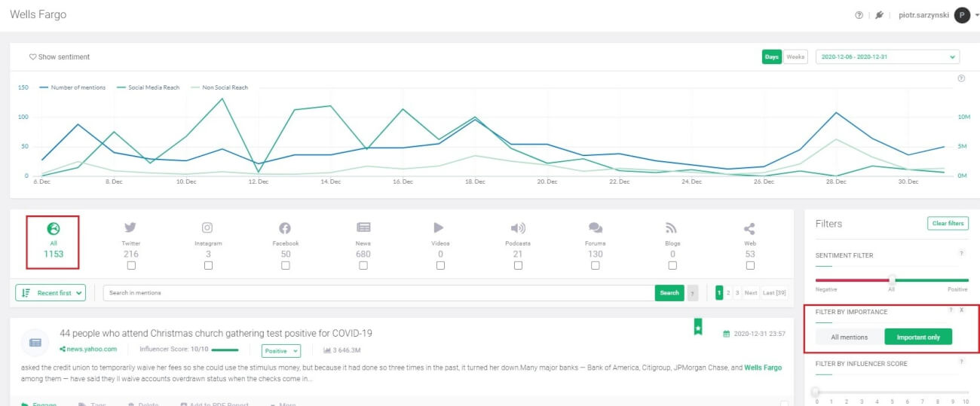The width and height of the screenshot is (980, 406).
Task: Check the Web source checkbox
Action: click(x=750, y=265)
